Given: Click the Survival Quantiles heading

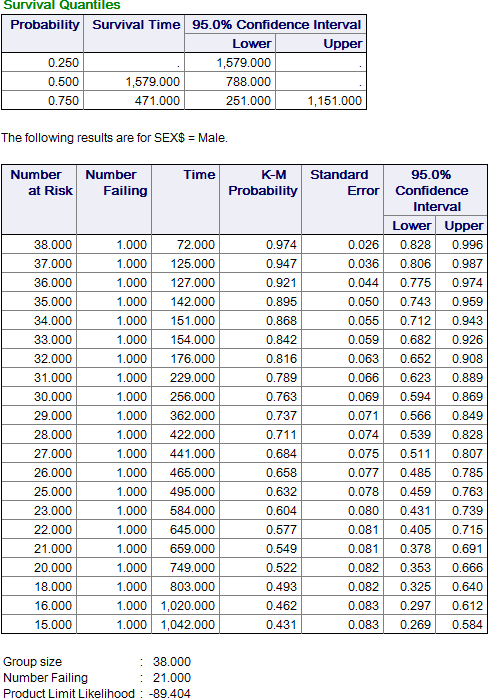Looking at the screenshot, I should coord(61,5).
